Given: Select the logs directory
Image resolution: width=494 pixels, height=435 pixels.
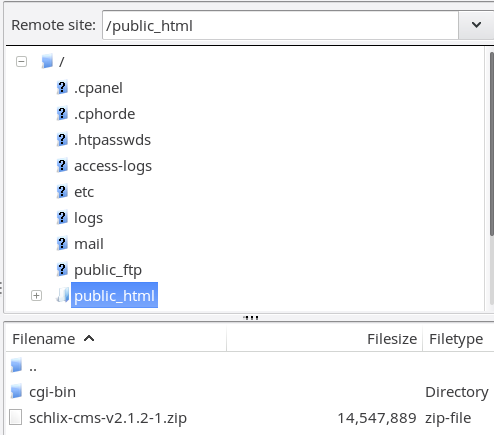Looking at the screenshot, I should 88,218.
